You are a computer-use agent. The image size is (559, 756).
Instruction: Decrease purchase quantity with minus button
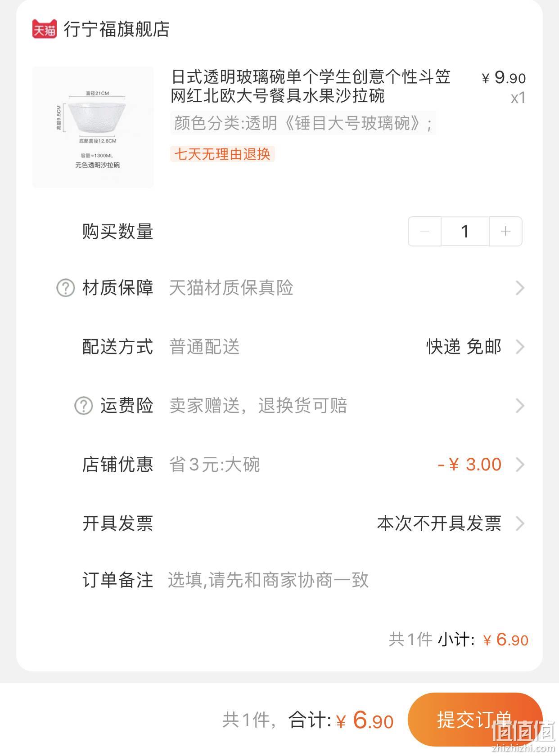424,231
